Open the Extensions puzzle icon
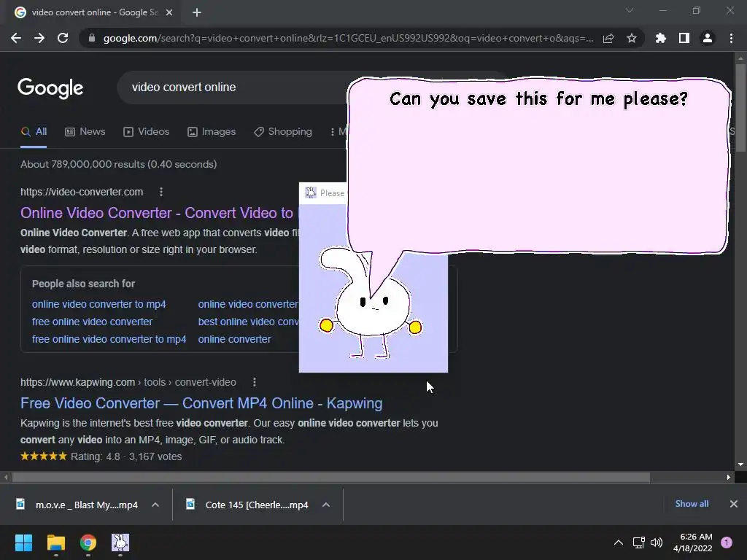Viewport: 747px width, 560px height. point(661,38)
